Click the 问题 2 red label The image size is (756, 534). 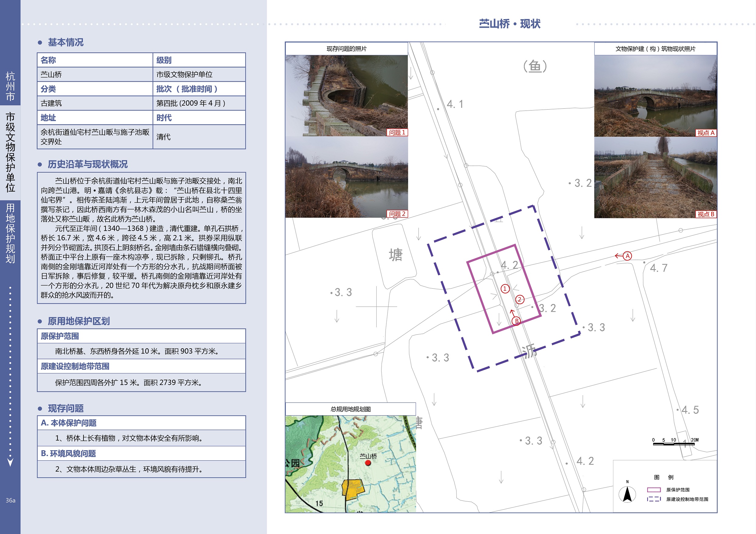[x=397, y=214]
